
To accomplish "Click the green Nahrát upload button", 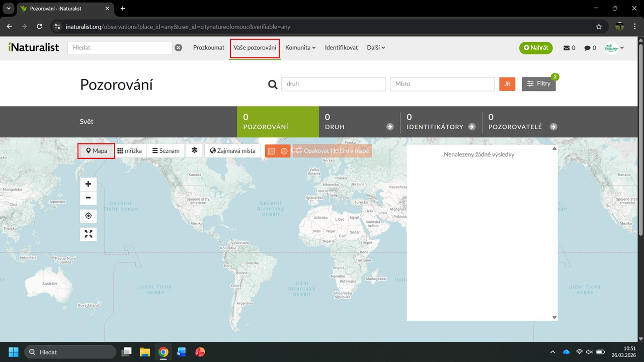I will pos(536,48).
